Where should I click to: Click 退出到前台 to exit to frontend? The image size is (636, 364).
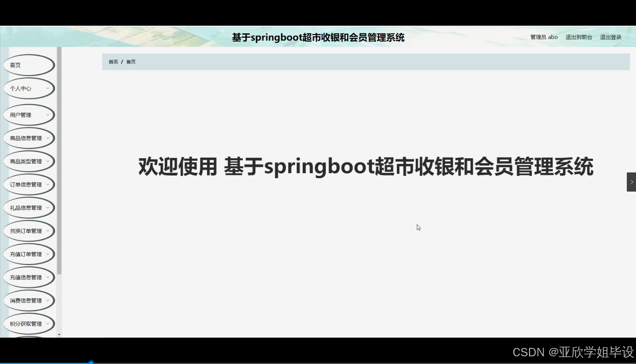579,37
